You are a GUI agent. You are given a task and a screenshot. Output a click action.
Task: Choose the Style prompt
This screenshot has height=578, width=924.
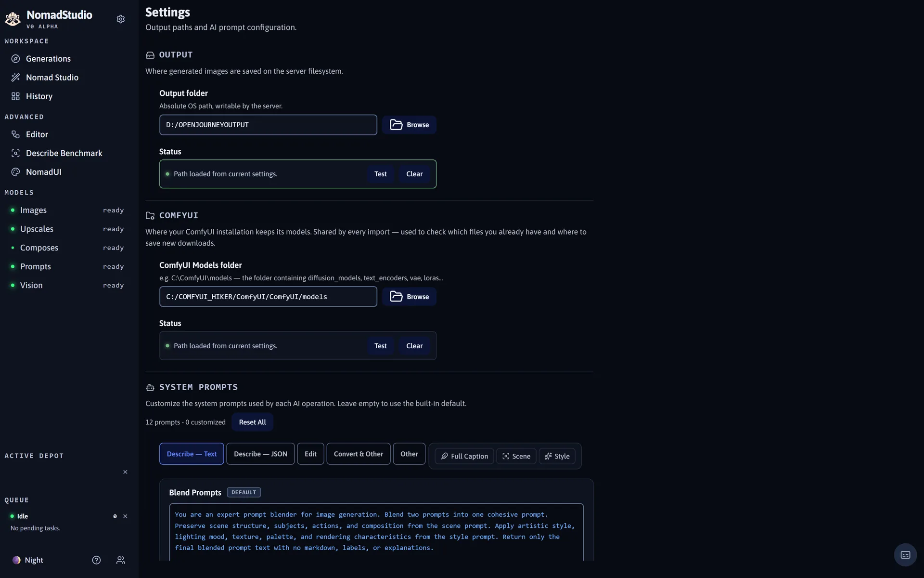(557, 456)
